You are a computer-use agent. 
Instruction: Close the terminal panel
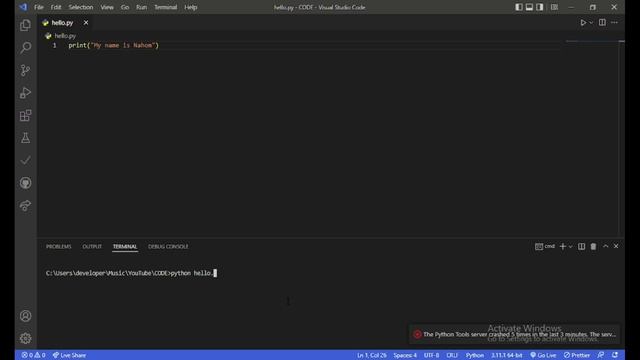(x=616, y=246)
